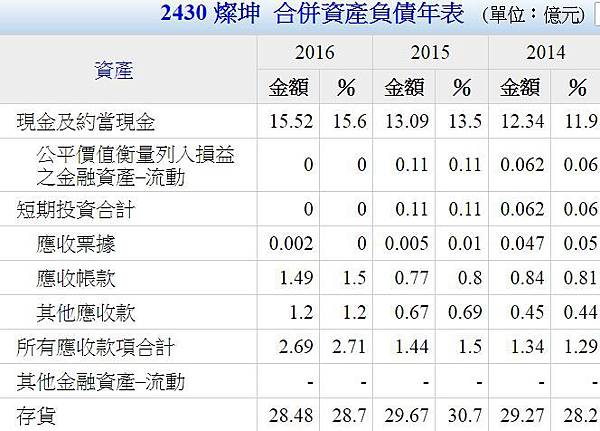This screenshot has width=600, height=431.
Task: Click 金額 subheader under 2016
Action: click(289, 88)
